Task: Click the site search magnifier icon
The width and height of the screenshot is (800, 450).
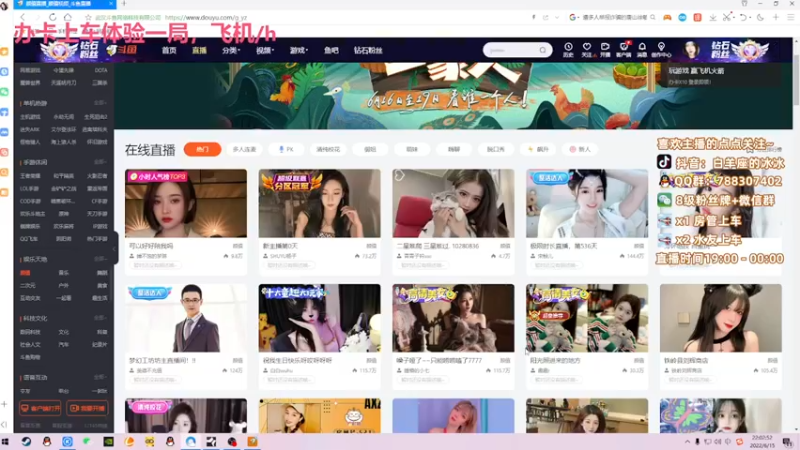Action: [543, 50]
